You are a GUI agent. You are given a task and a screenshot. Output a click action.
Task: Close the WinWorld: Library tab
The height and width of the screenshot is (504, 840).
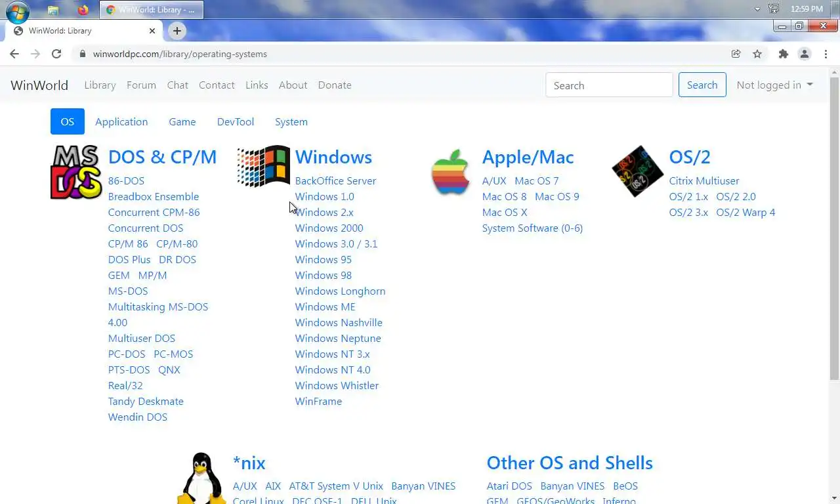[152, 30]
